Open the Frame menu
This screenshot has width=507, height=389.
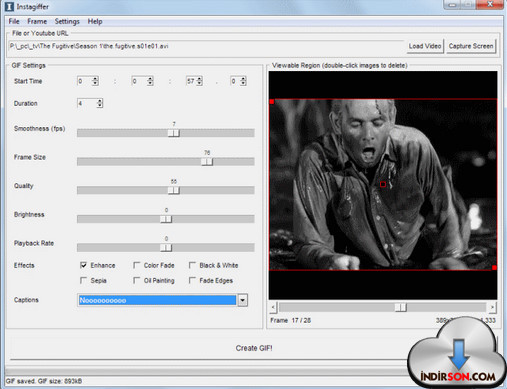(x=37, y=21)
